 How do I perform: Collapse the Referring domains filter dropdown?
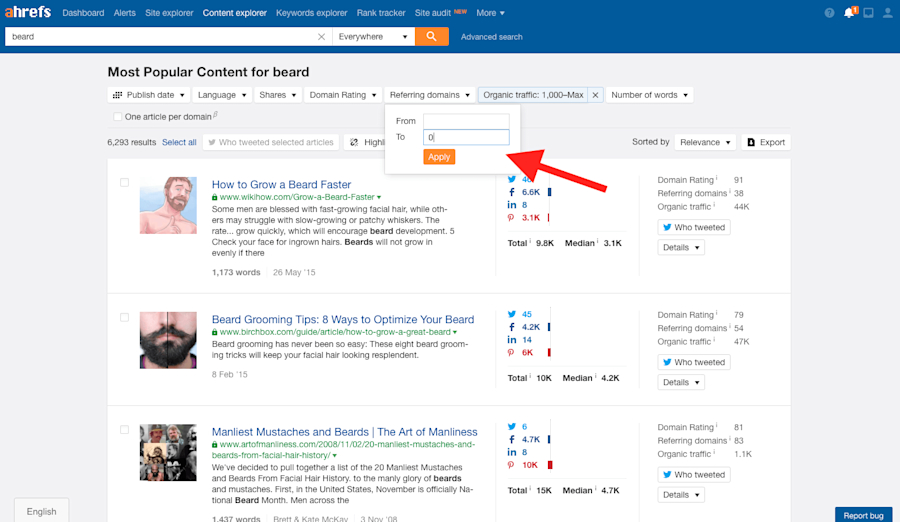430,95
